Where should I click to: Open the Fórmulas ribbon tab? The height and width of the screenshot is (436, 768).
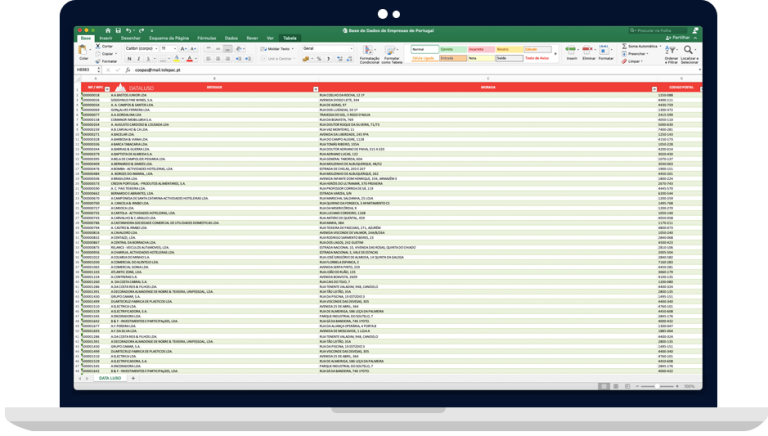click(207, 38)
